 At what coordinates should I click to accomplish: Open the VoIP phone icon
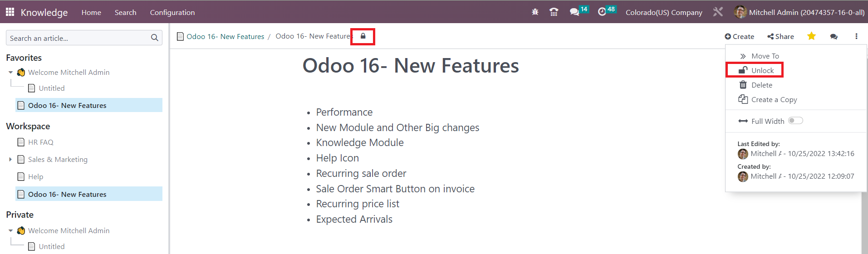[554, 12]
